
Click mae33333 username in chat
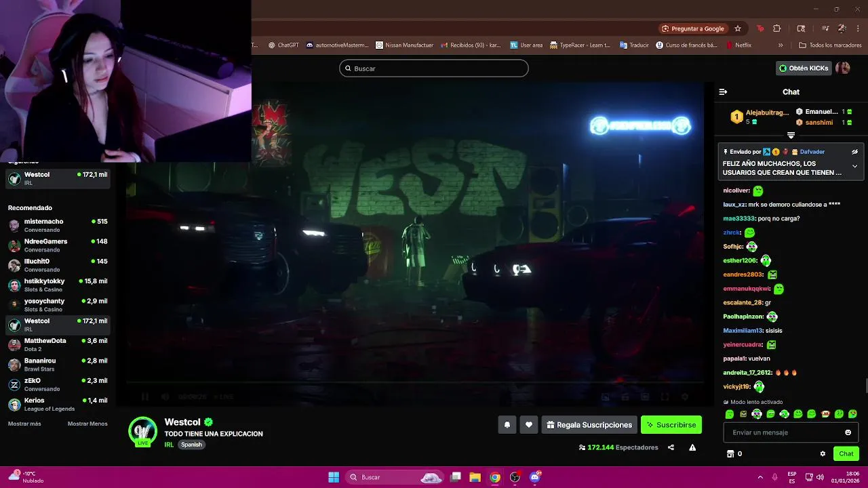738,218
